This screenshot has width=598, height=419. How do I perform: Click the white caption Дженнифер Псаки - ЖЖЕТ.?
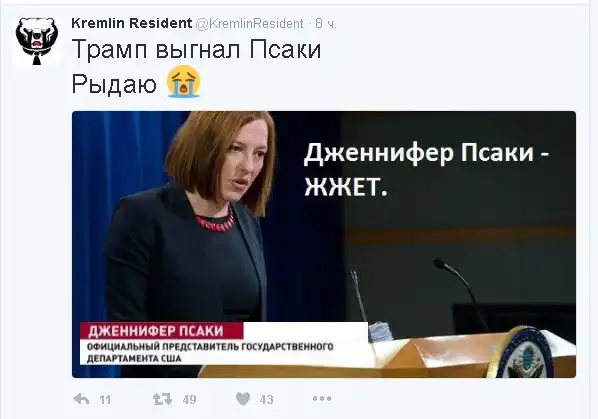tap(426, 169)
